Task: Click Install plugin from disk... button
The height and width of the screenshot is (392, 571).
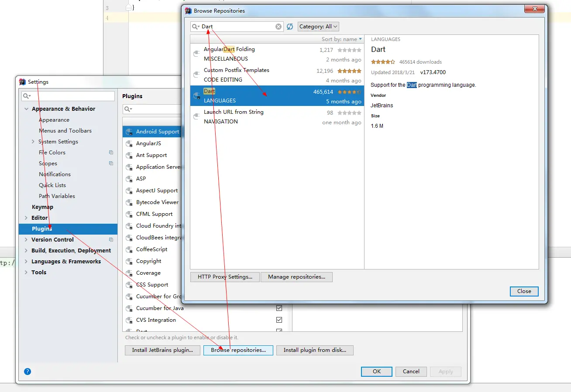Action: [315, 350]
